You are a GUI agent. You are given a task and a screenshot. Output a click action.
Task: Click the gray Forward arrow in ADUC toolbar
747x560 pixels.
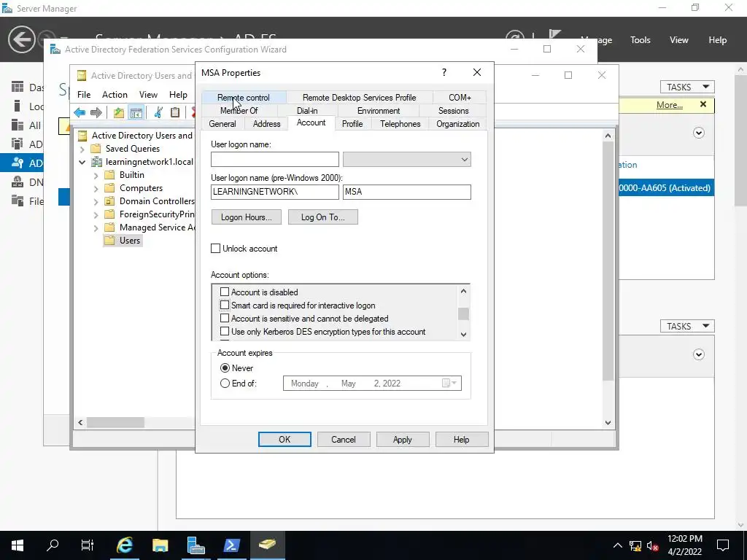(96, 112)
